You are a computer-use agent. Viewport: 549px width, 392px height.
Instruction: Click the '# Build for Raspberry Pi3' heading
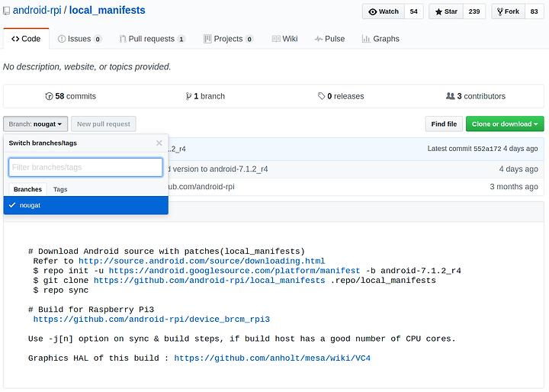pyautogui.click(x=91, y=310)
